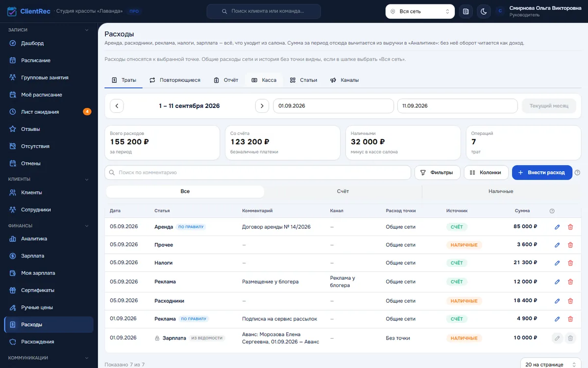
Task: Delete the Налоги 21 300 ₽ expense
Action: 570,263
